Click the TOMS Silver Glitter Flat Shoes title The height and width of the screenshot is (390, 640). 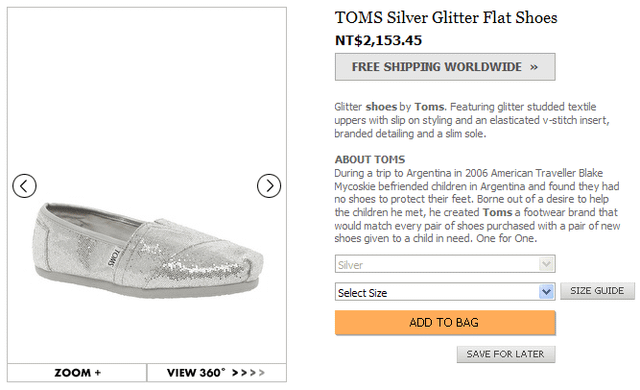point(446,18)
